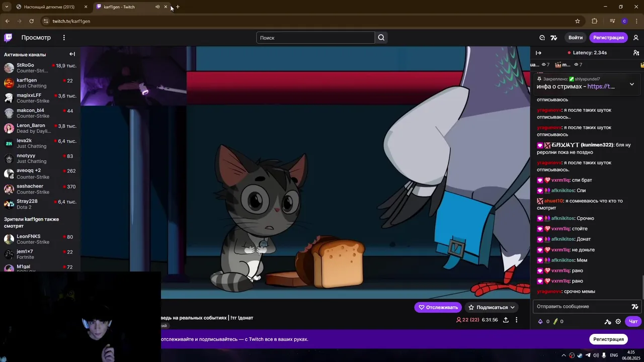Click the Отслеживать follow button
The image size is (644, 362).
pyautogui.click(x=438, y=307)
